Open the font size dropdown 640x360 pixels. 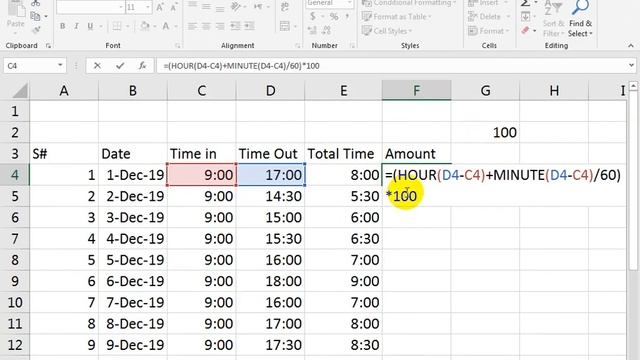[x=148, y=7]
